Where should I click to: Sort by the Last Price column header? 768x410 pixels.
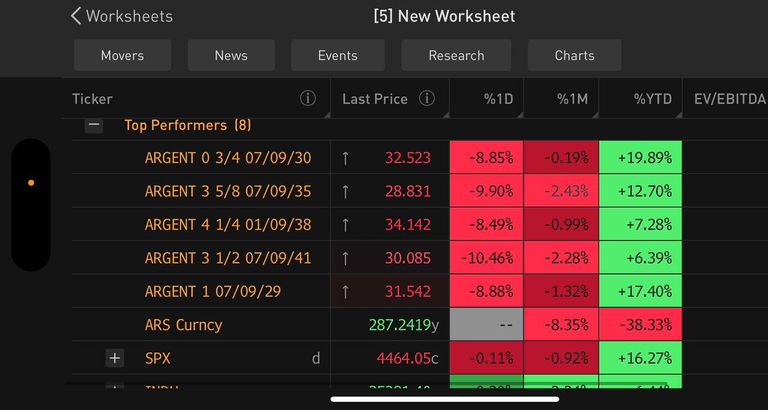point(375,99)
